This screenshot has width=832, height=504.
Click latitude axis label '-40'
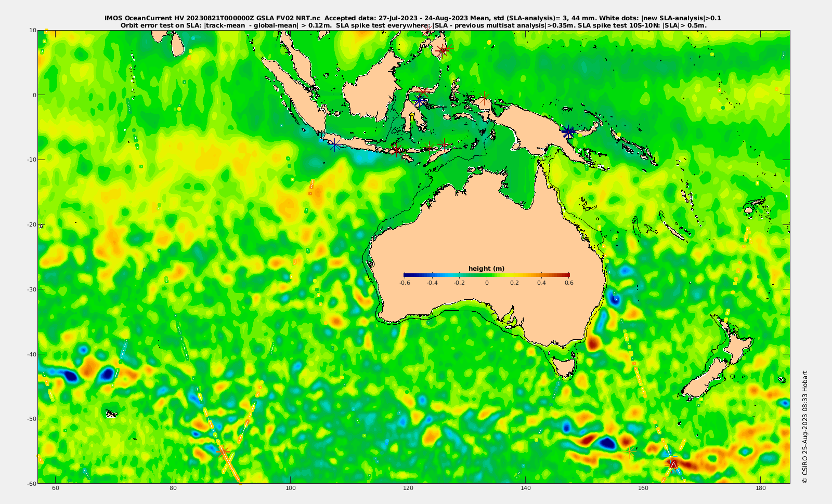point(32,354)
